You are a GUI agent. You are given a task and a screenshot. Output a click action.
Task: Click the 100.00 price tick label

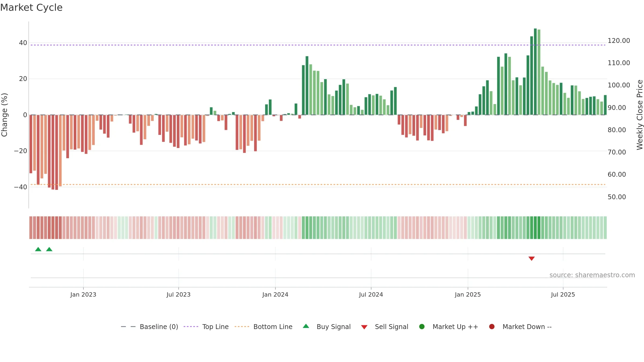click(619, 85)
